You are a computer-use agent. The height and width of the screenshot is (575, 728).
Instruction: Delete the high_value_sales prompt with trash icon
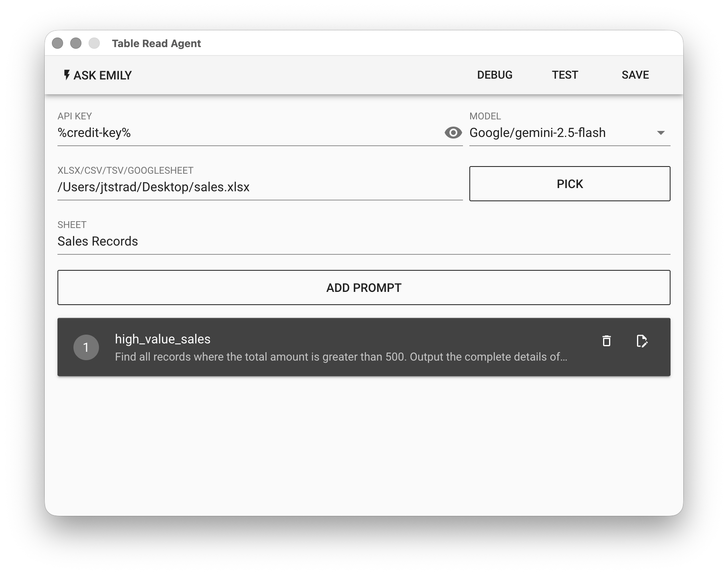pos(606,341)
